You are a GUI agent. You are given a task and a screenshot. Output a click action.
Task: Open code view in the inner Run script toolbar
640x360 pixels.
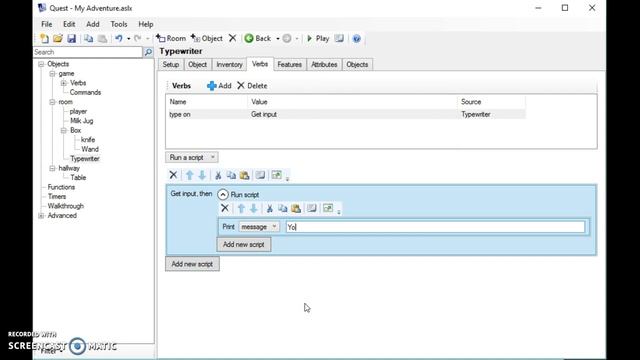[x=311, y=208]
